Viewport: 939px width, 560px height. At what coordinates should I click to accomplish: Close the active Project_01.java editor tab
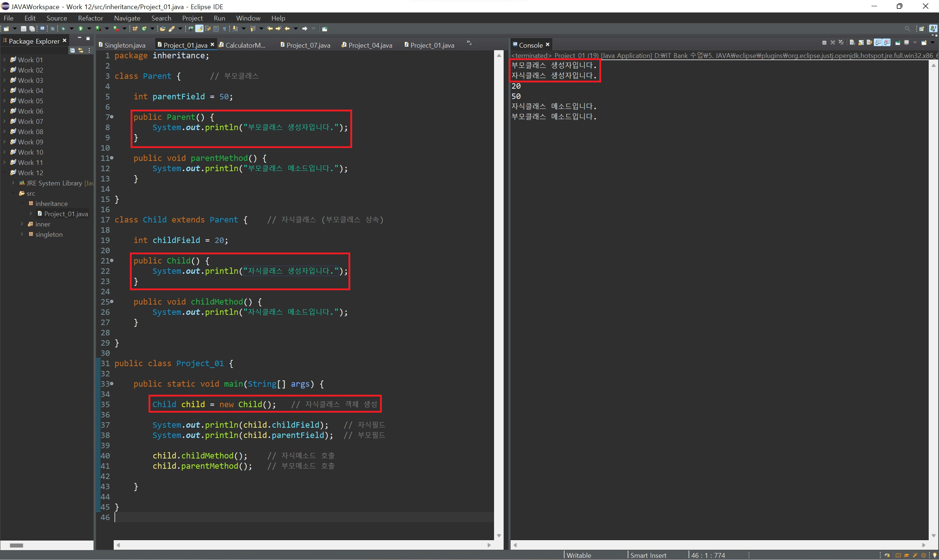point(212,44)
